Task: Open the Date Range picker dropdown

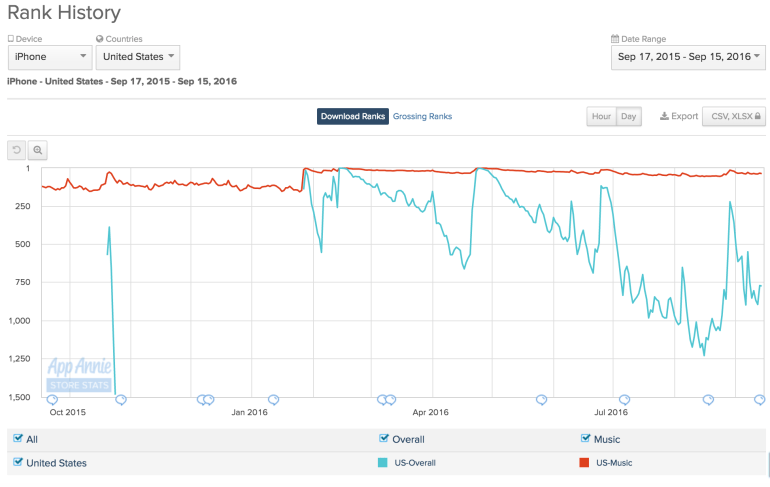Action: 689,56
